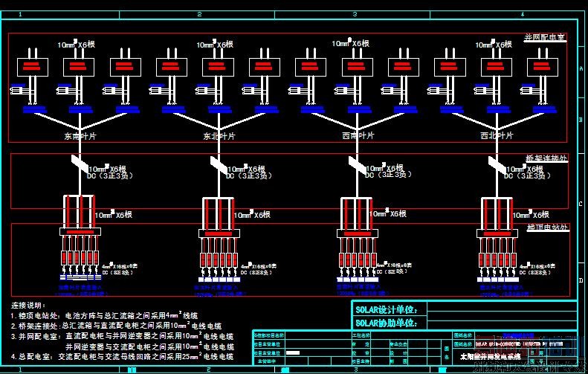Click column marker 2 on top border
The width and height of the screenshot is (588, 374).
pos(199,14)
